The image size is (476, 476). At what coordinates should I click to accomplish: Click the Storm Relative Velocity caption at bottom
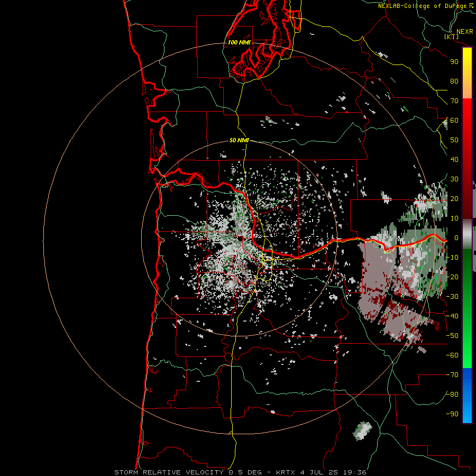pos(240,472)
